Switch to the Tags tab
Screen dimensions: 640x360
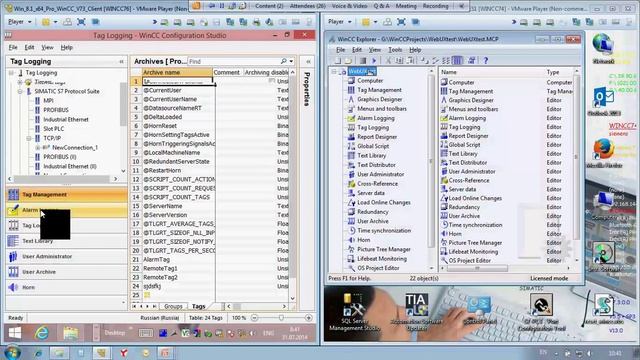tap(199, 306)
